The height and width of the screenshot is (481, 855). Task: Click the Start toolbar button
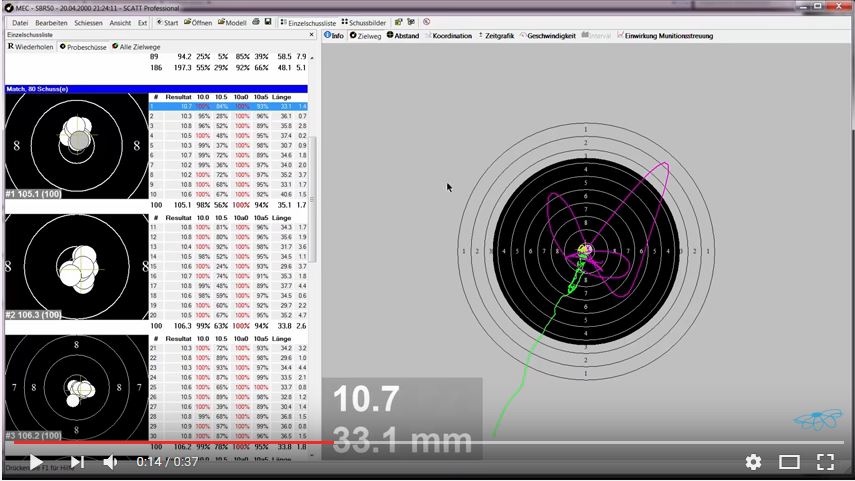(x=167, y=21)
